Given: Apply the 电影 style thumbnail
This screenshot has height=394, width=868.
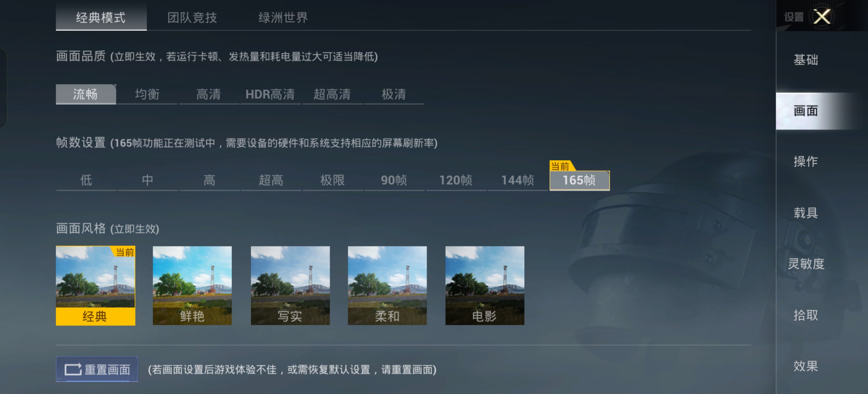Looking at the screenshot, I should (485, 286).
